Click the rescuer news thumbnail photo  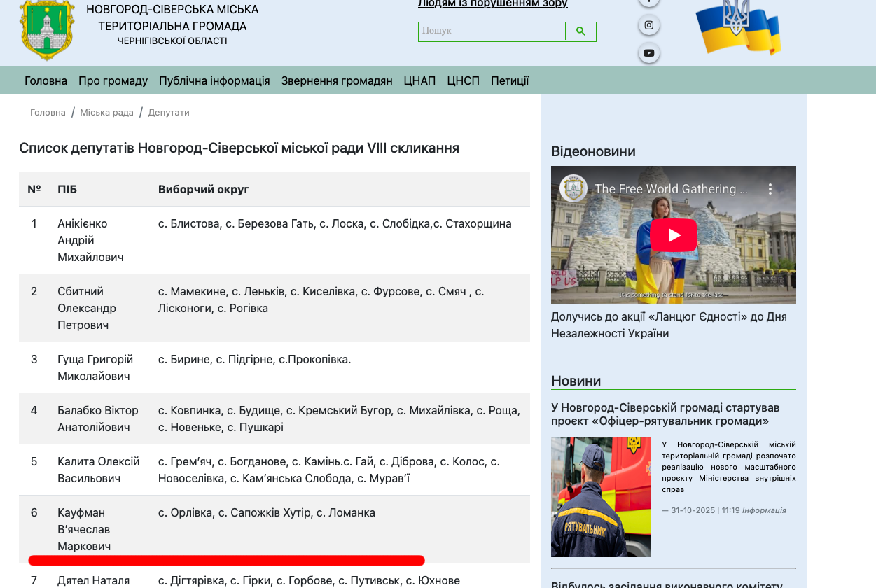coord(601,497)
